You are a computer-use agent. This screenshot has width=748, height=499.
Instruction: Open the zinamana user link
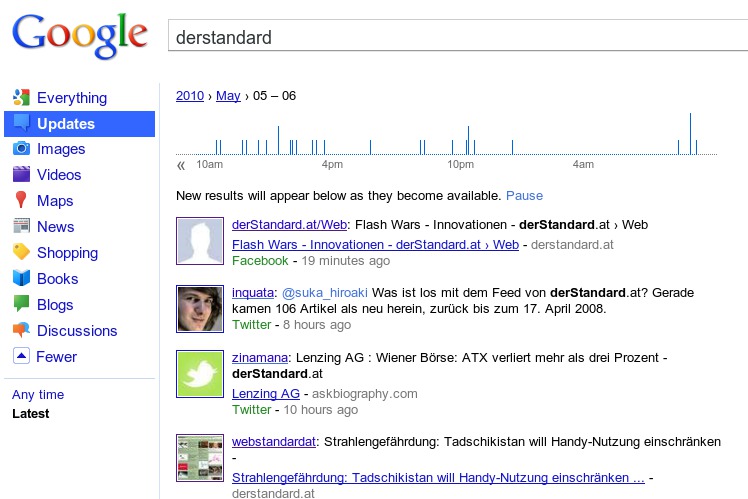260,358
